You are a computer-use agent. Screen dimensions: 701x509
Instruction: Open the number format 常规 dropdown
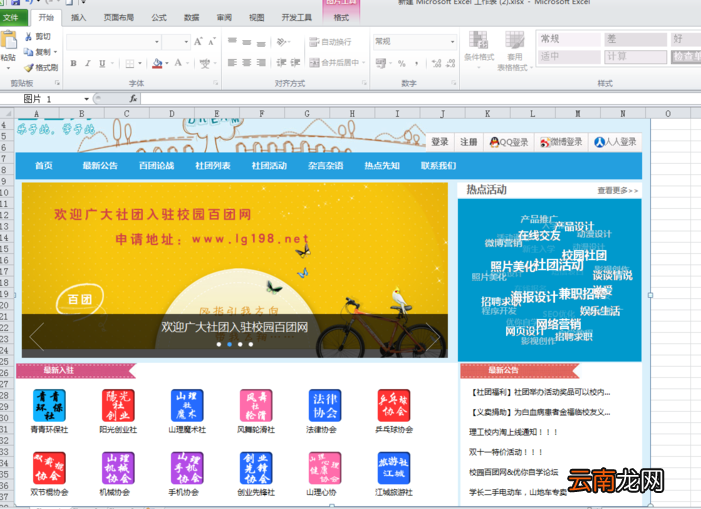(x=452, y=42)
